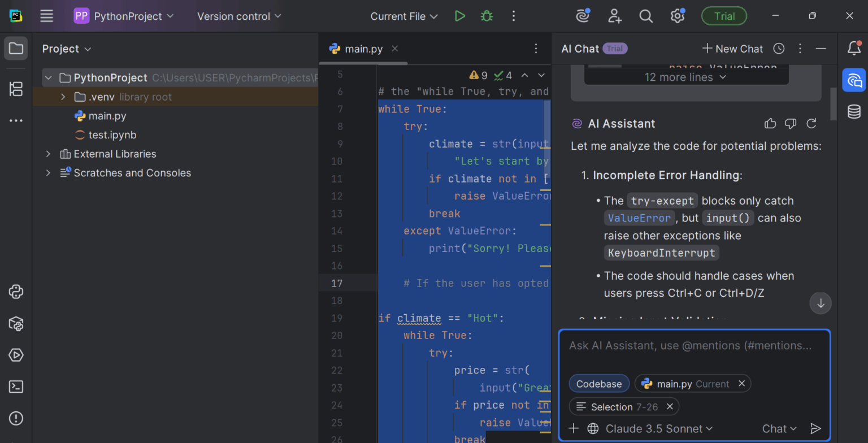
Task: Open the Database tool window
Action: [x=854, y=111]
